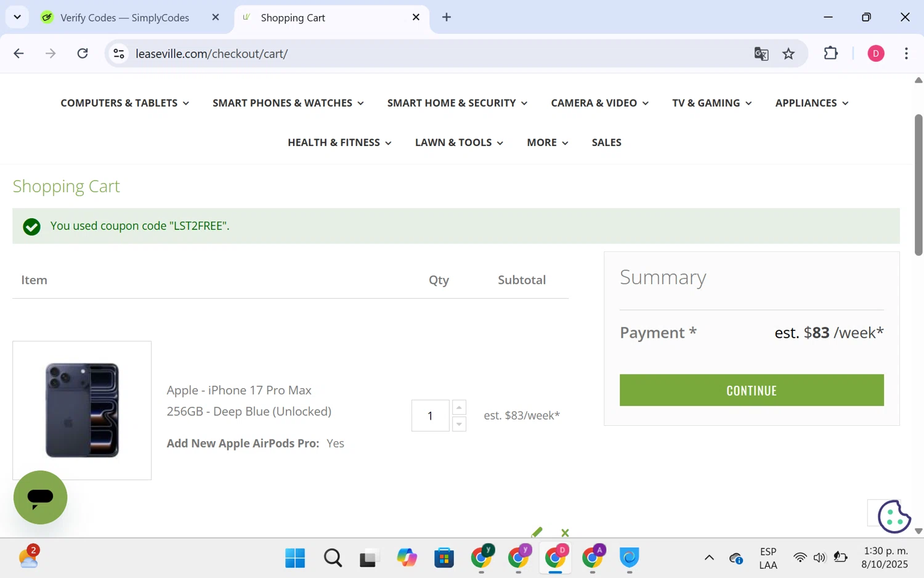Bookmark this page with the star icon
The width and height of the screenshot is (924, 578).
pos(788,54)
